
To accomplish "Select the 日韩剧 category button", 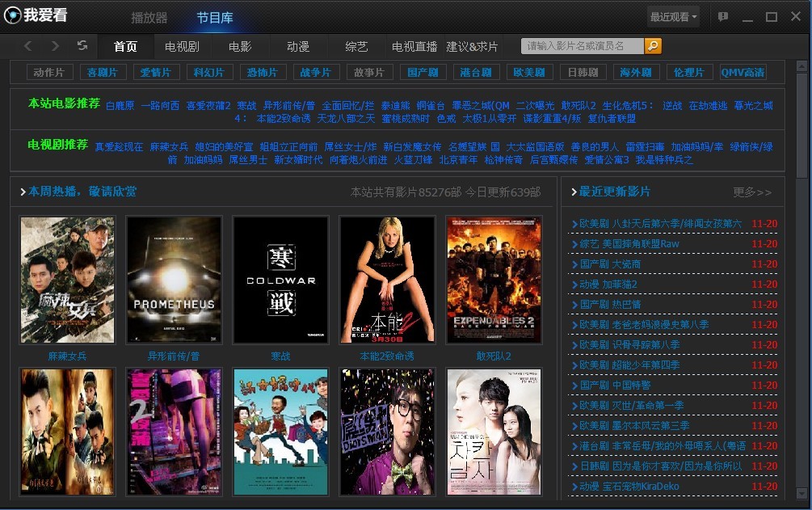I will pos(583,73).
